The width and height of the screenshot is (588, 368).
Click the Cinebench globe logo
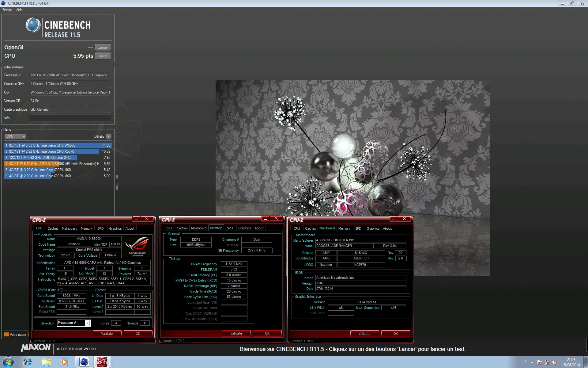[x=33, y=25]
